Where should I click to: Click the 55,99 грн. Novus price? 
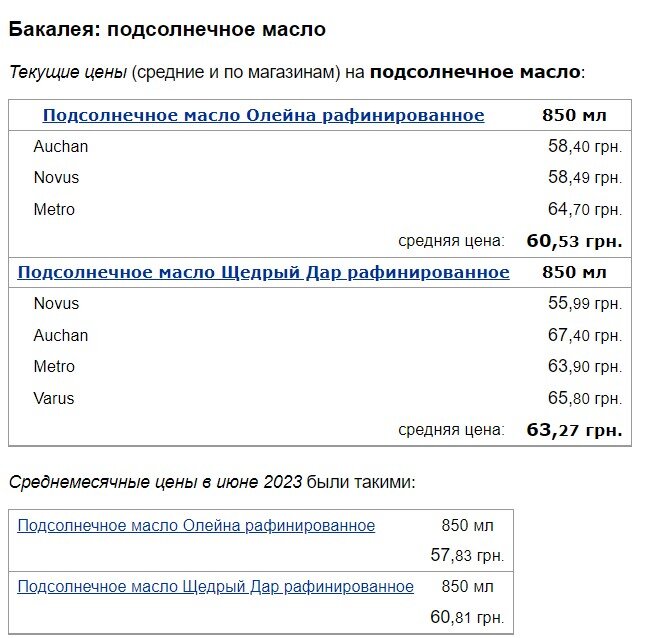pyautogui.click(x=585, y=303)
